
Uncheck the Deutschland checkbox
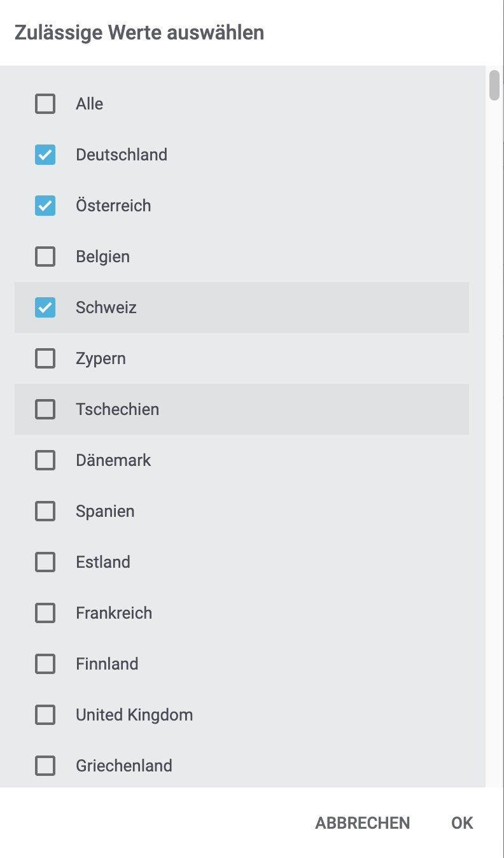(45, 155)
